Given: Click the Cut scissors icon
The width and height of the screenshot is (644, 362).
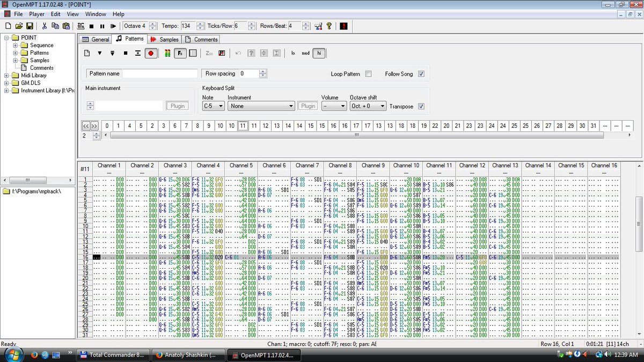Looking at the screenshot, I should click(45, 26).
